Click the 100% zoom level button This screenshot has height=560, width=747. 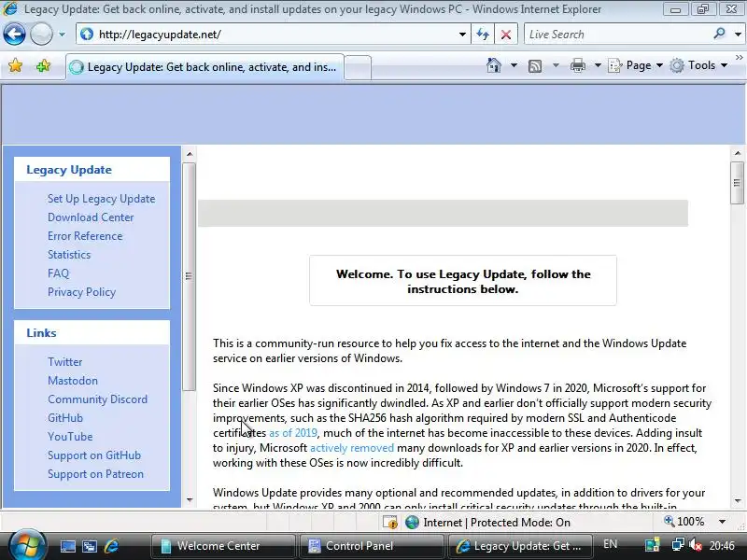684,522
